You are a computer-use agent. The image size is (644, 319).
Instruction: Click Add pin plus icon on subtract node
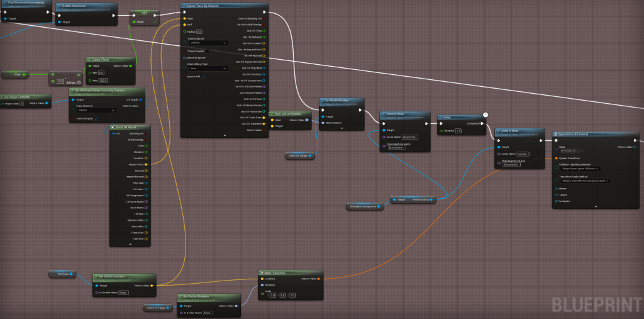pos(80,82)
